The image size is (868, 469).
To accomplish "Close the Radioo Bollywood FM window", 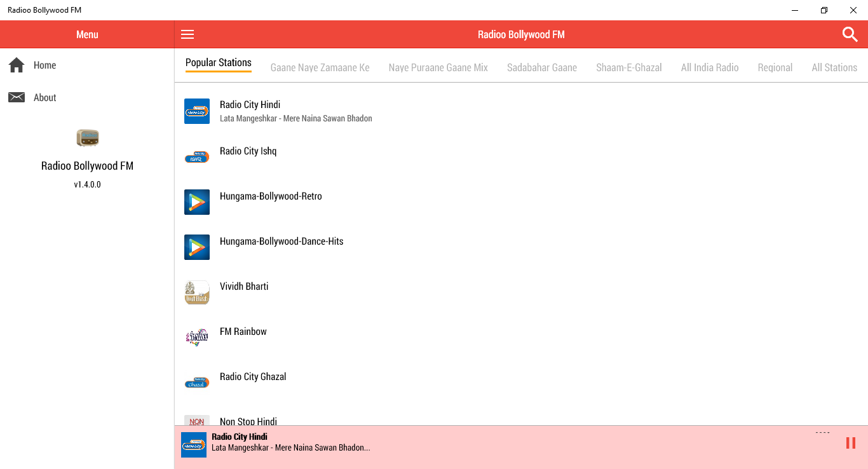I will [x=853, y=10].
